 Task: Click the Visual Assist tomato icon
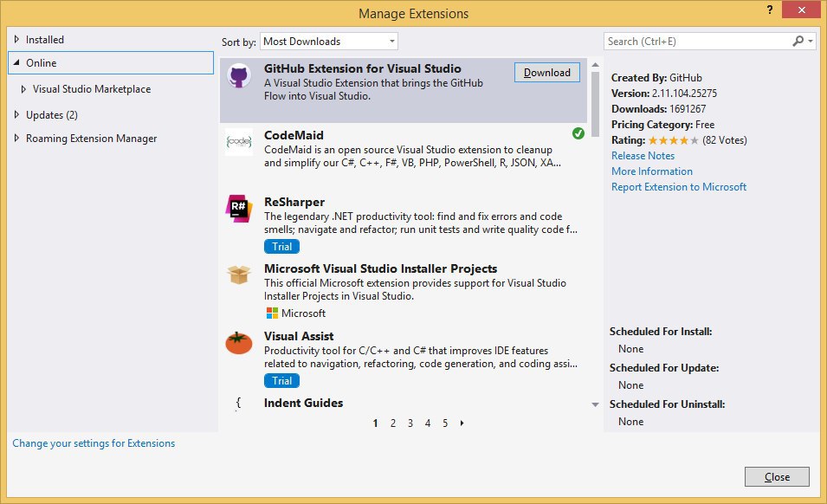pos(239,343)
